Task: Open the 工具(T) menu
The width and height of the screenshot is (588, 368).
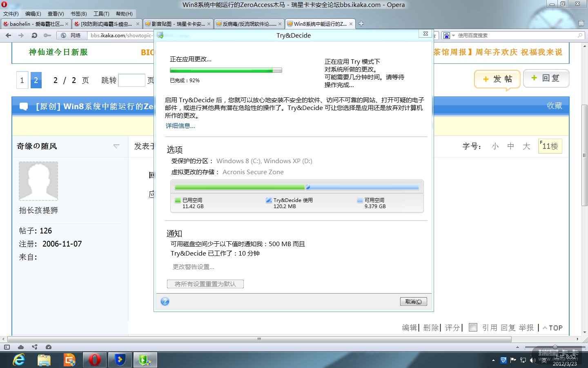Action: point(101,13)
